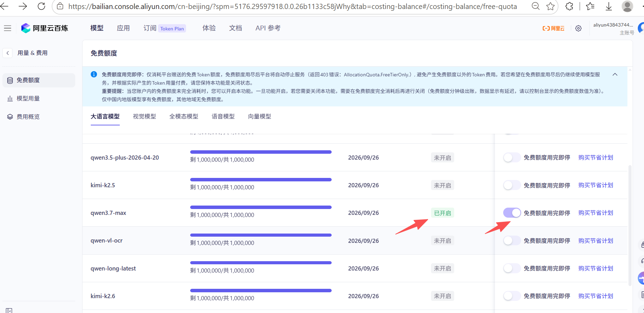
Task: Switch to the 语音模型 tab
Action: pos(223,117)
